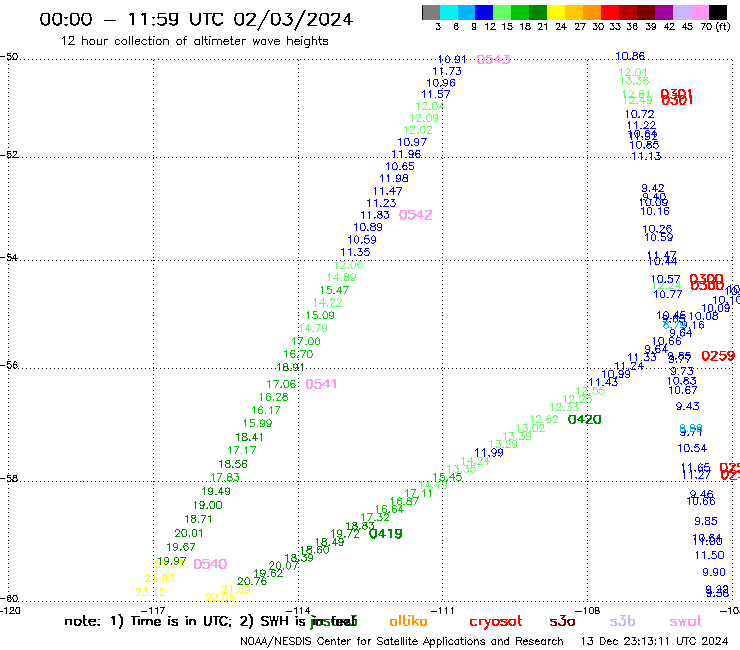This screenshot has height=650, width=740.
Task: Click the '12 hour collection of altimeter wave heights' subtitle
Action: click(195, 41)
